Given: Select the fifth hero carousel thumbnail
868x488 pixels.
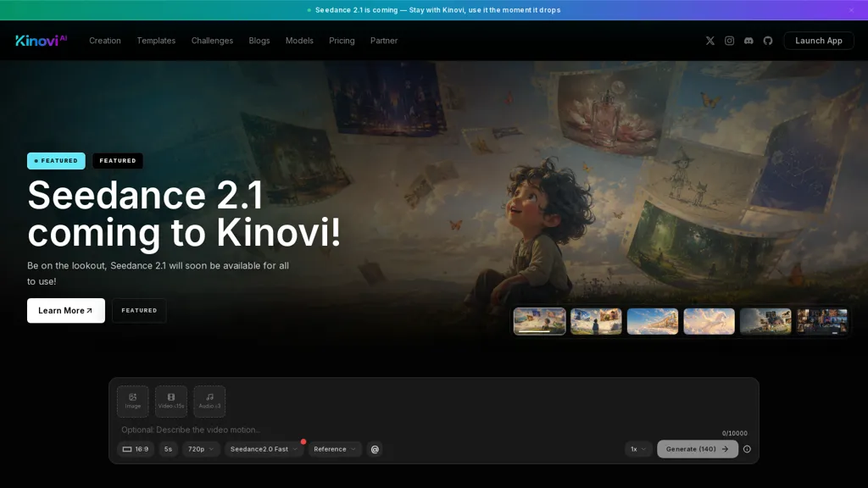Looking at the screenshot, I should point(765,321).
